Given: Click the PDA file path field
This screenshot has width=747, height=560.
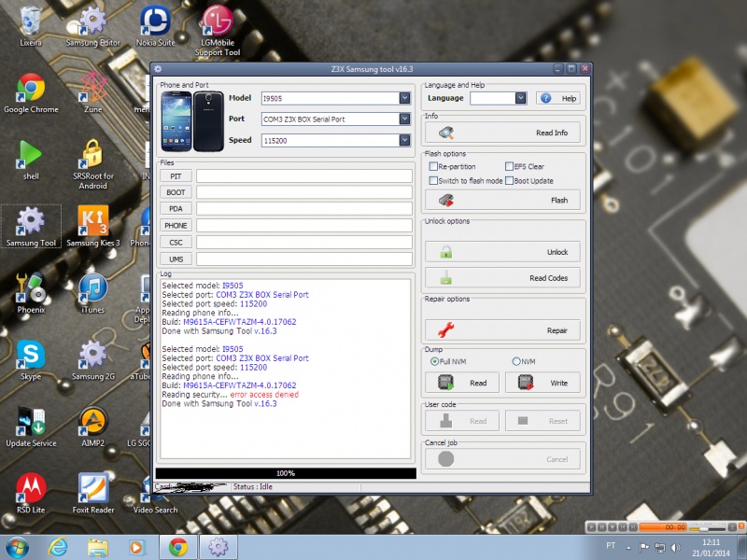Looking at the screenshot, I should [304, 208].
